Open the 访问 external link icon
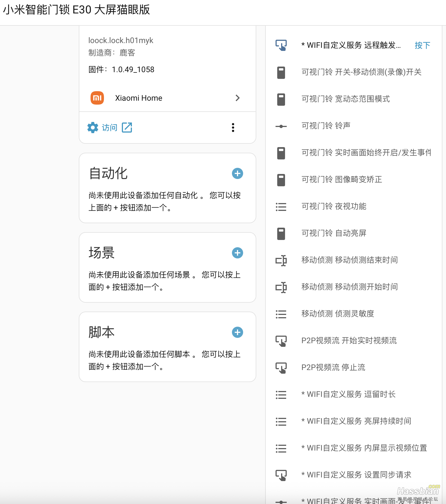 (x=127, y=128)
